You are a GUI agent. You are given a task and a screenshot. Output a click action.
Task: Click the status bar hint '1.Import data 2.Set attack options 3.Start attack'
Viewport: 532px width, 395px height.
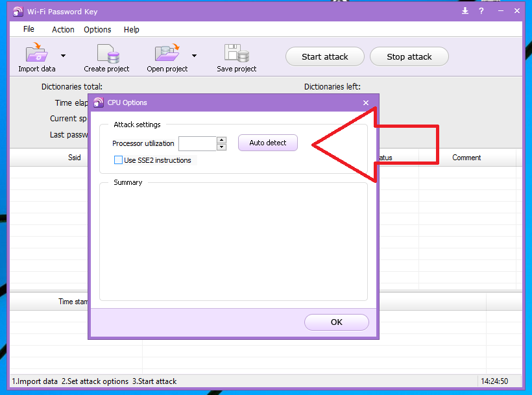click(x=94, y=381)
